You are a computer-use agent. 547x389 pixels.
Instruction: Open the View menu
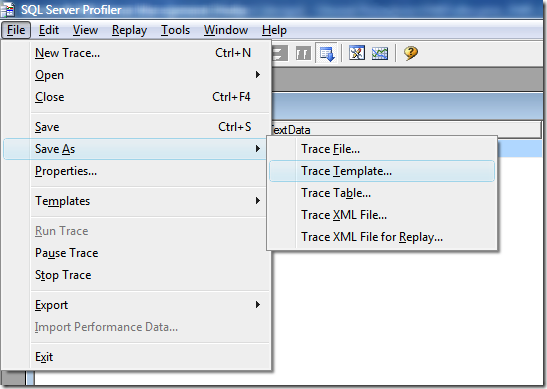tap(85, 30)
